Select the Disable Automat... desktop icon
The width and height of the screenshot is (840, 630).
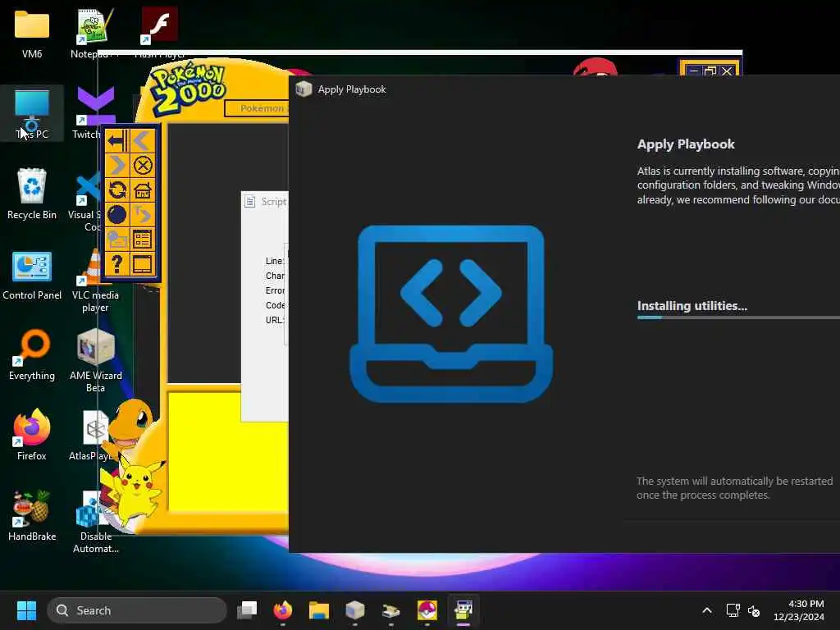click(x=95, y=522)
